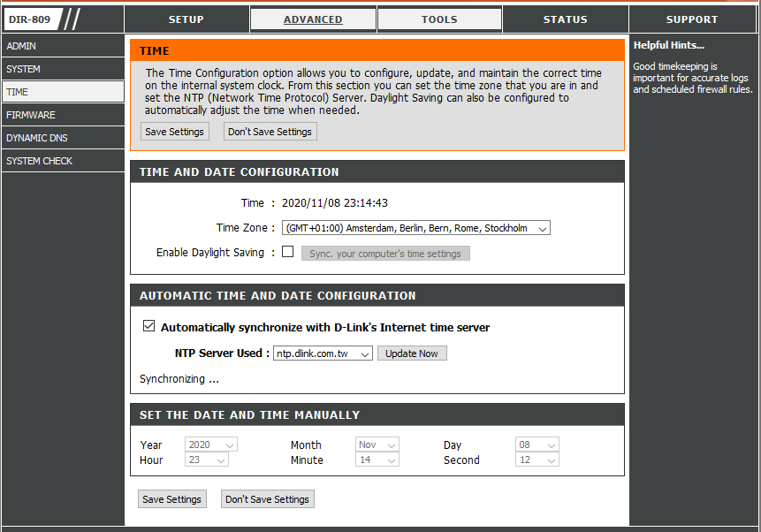Open the Month dropdown
761x532 pixels.
point(377,445)
